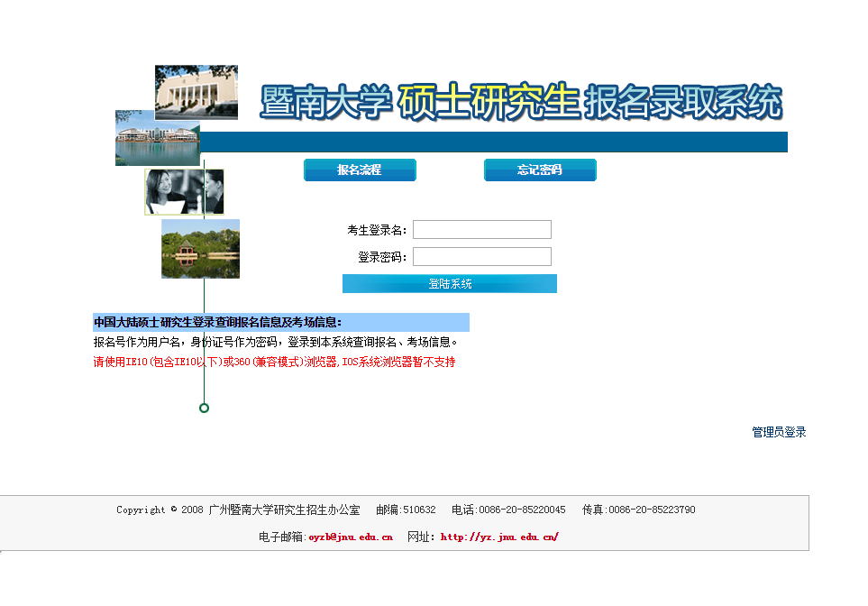Select the 报名号 username instruction text

275,341
